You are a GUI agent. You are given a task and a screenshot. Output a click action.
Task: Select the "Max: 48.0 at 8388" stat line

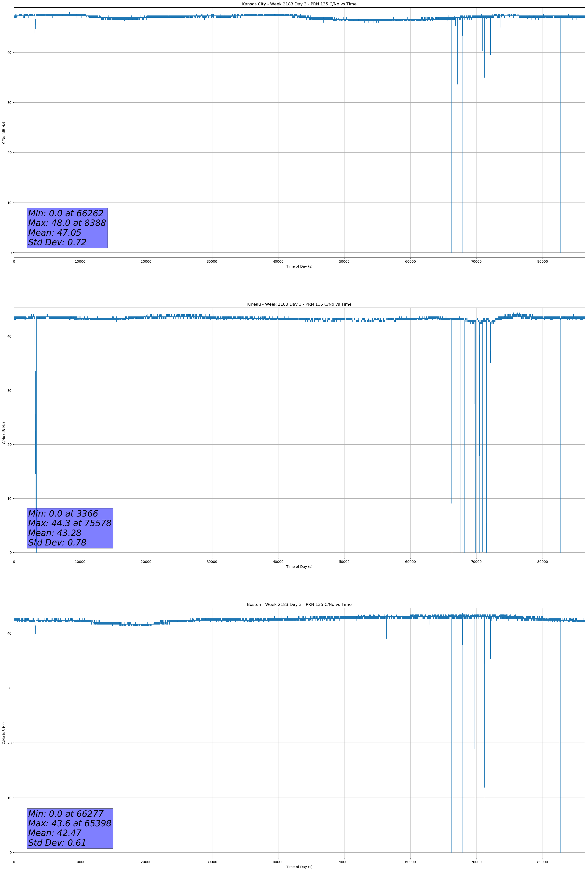point(67,223)
